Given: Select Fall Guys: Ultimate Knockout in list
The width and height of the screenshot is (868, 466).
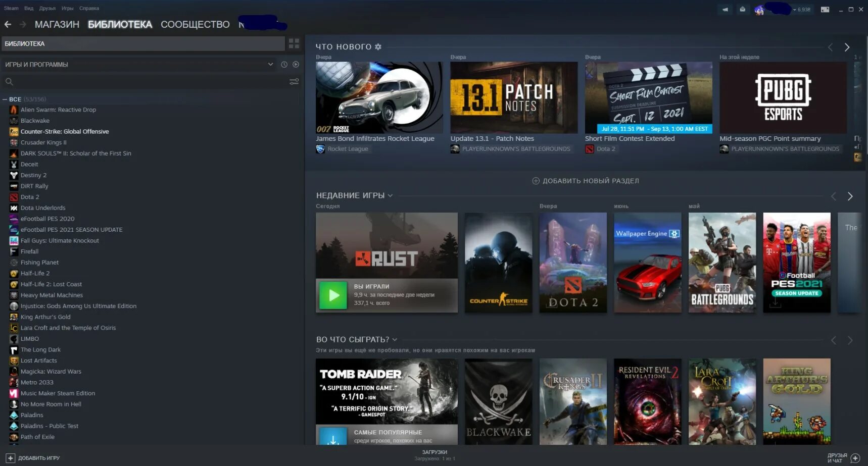Looking at the screenshot, I should [60, 240].
